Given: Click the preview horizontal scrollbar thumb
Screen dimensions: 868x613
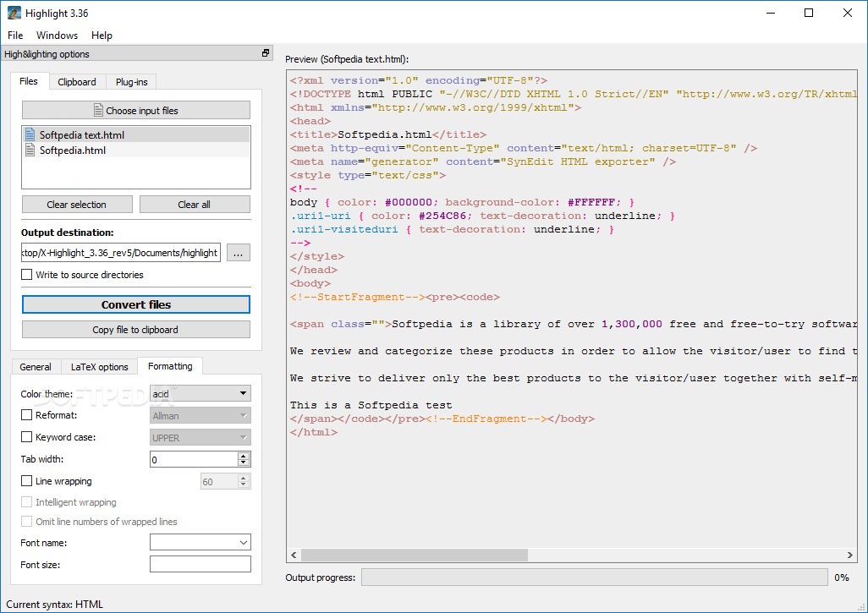Looking at the screenshot, I should [414, 555].
